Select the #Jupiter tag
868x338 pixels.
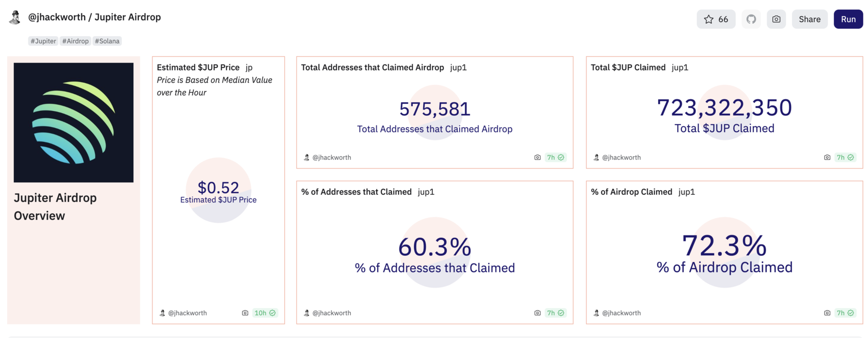43,41
